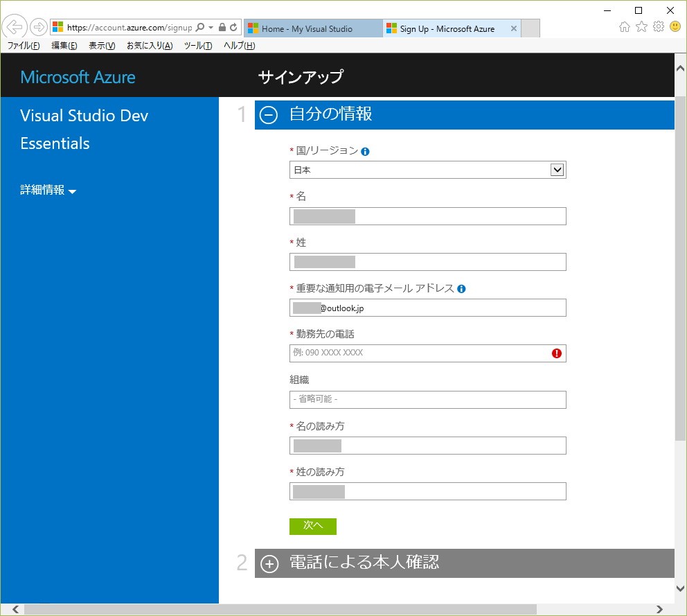Click the horizontal scrollbar right arrow
This screenshot has width=687, height=616.
(659, 610)
